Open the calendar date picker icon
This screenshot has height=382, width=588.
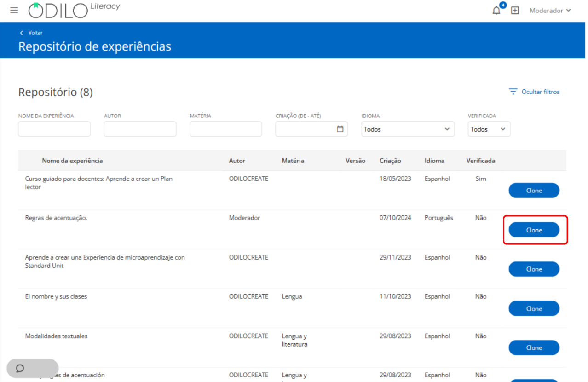pyautogui.click(x=340, y=129)
